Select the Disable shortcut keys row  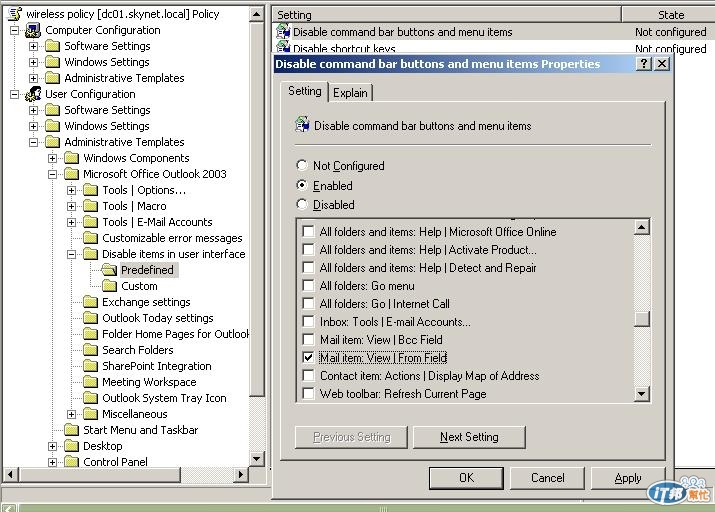pyautogui.click(x=493, y=48)
